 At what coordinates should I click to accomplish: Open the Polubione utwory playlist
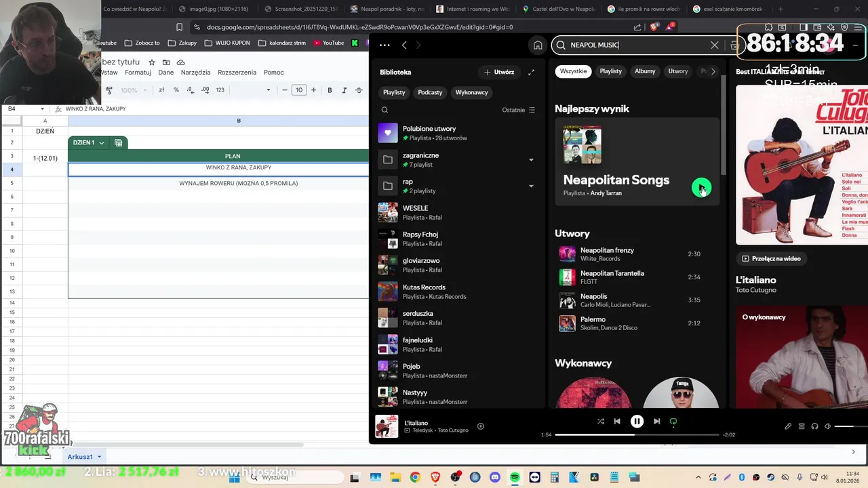tap(458, 133)
